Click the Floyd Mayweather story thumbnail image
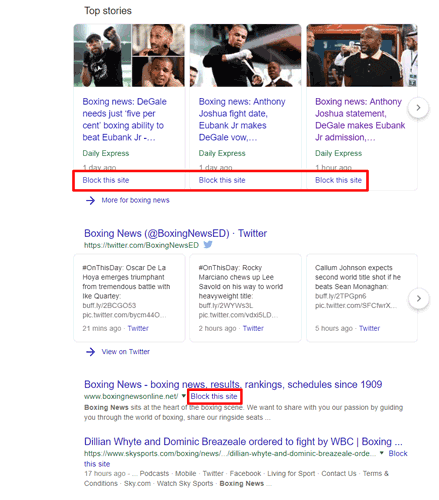This screenshot has width=439, height=500. pyautogui.click(x=362, y=55)
